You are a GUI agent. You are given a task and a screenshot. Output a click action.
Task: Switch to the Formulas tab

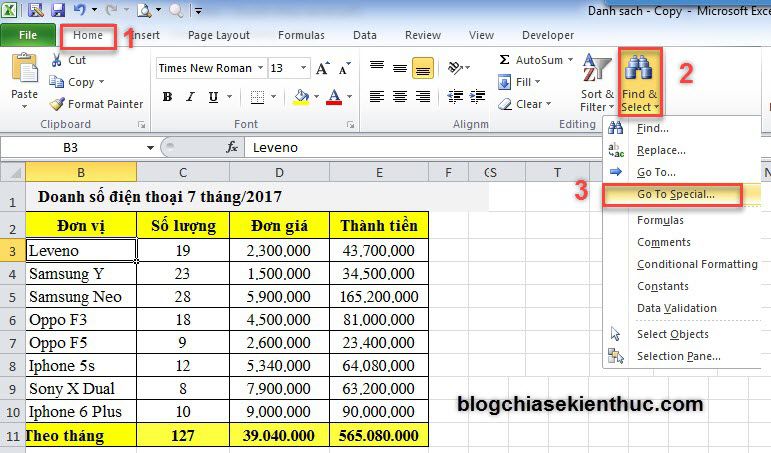301,35
